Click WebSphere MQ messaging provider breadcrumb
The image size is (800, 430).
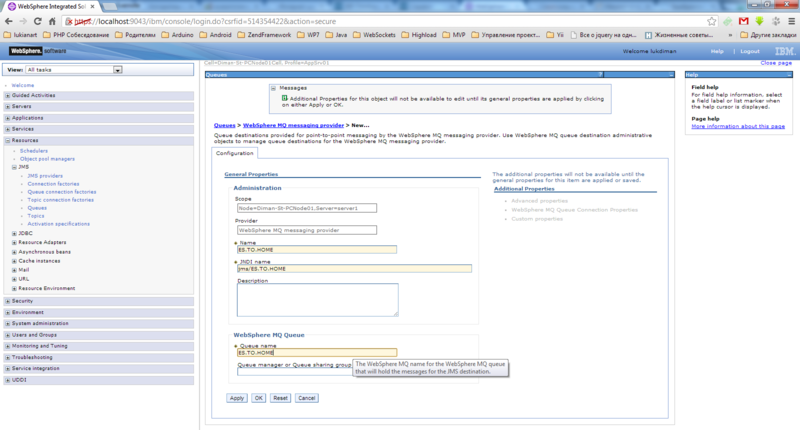click(x=293, y=125)
